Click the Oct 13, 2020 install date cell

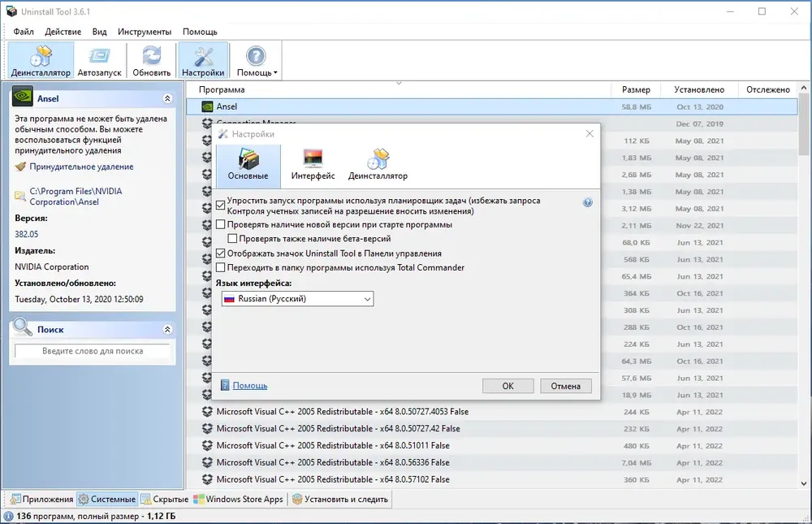pos(700,106)
